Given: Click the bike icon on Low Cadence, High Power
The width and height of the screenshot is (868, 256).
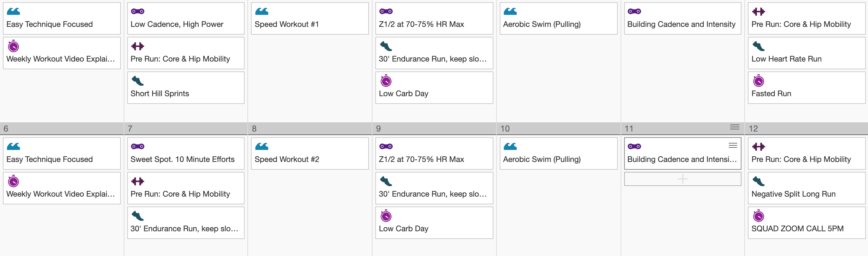Looking at the screenshot, I should [137, 11].
